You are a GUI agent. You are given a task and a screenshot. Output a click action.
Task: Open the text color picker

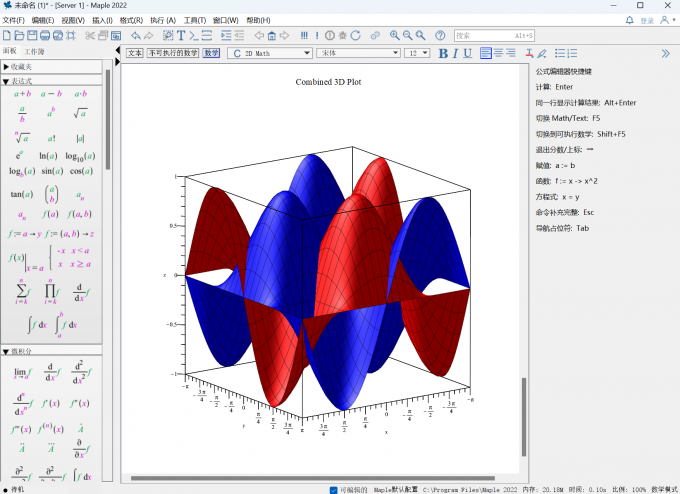point(529,53)
